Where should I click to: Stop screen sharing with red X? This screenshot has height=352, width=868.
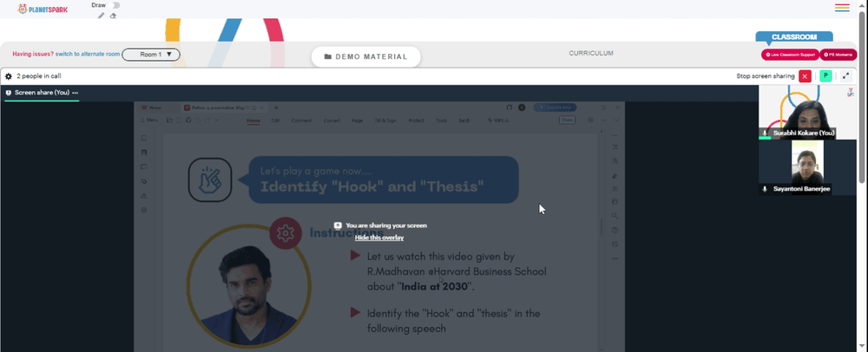tap(805, 76)
